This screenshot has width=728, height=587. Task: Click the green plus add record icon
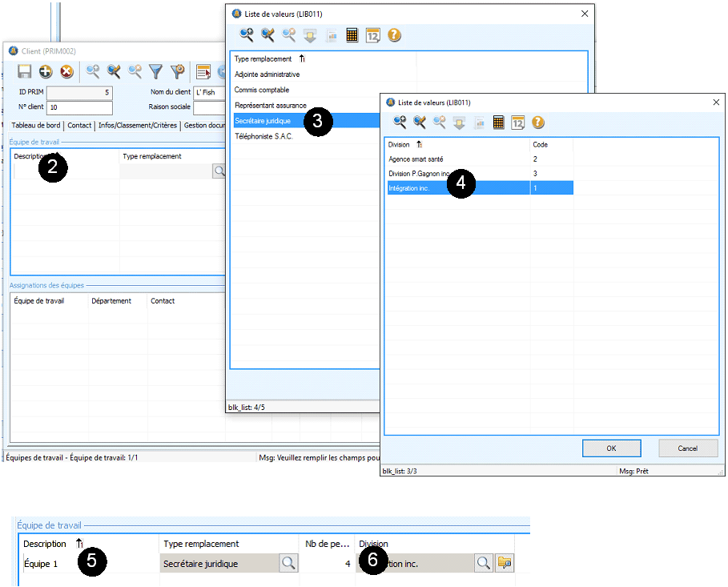(46, 72)
